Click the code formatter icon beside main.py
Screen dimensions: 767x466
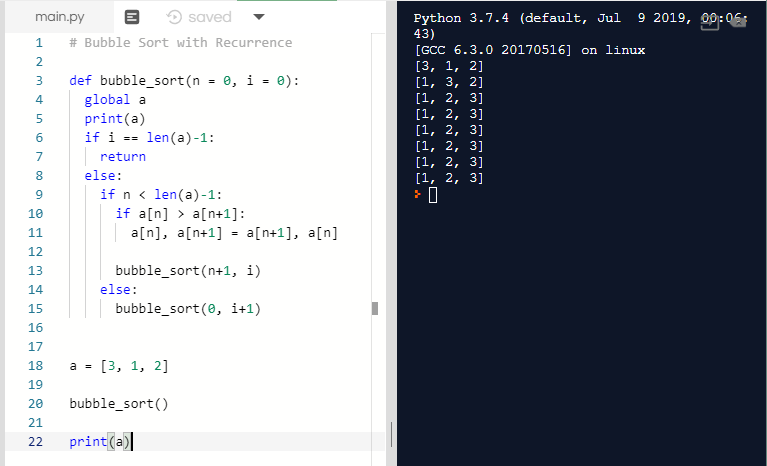click(x=132, y=17)
